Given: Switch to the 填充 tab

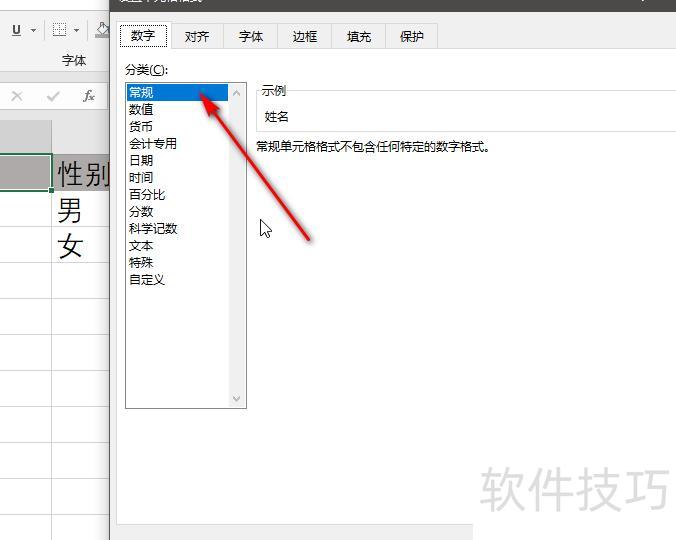Looking at the screenshot, I should coord(359,37).
